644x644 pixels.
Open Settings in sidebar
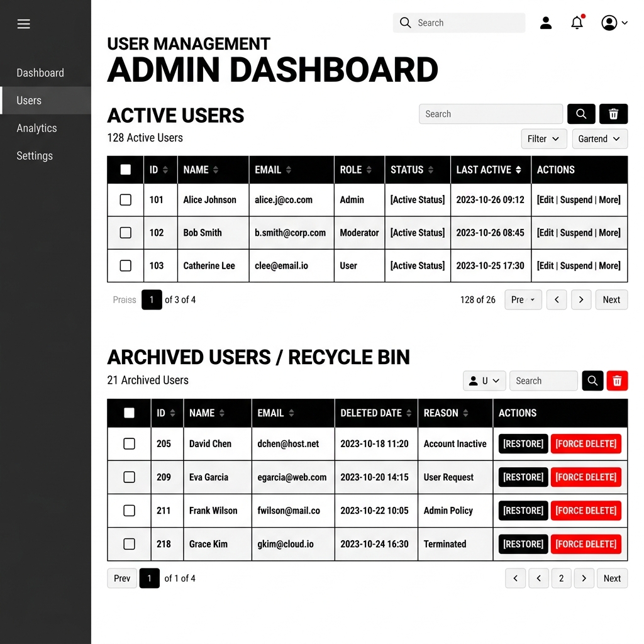click(x=35, y=156)
